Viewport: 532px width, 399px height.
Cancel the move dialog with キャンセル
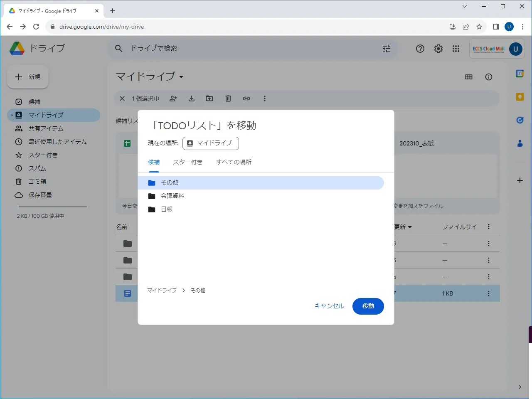329,306
